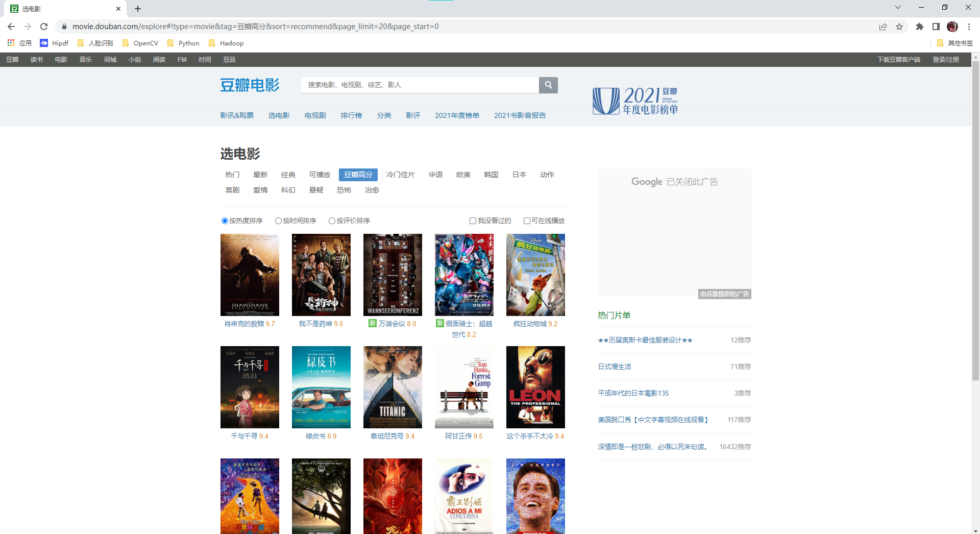Go to 读书 in top bar
Image resolution: width=980 pixels, height=534 pixels.
(x=37, y=60)
